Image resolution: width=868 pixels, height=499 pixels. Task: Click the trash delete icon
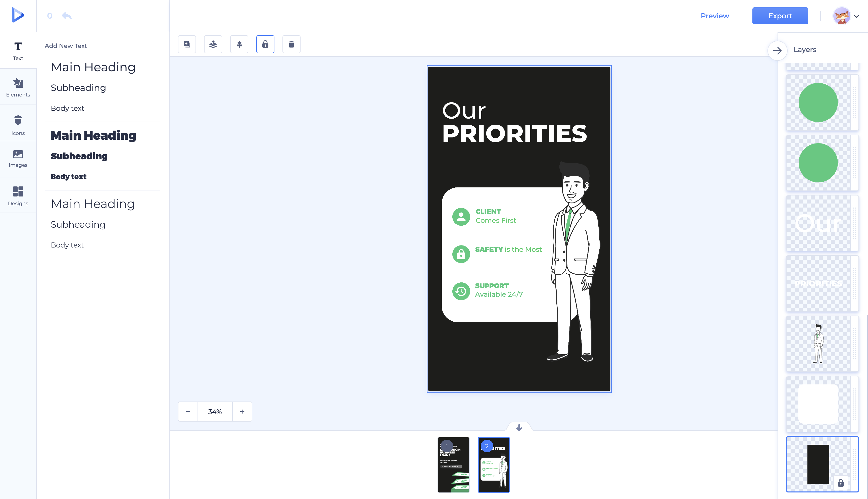(291, 44)
